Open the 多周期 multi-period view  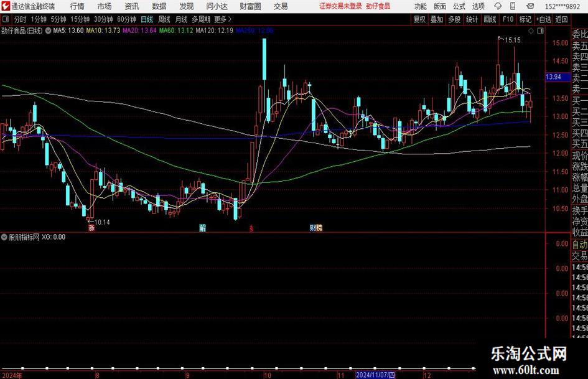pos(201,19)
